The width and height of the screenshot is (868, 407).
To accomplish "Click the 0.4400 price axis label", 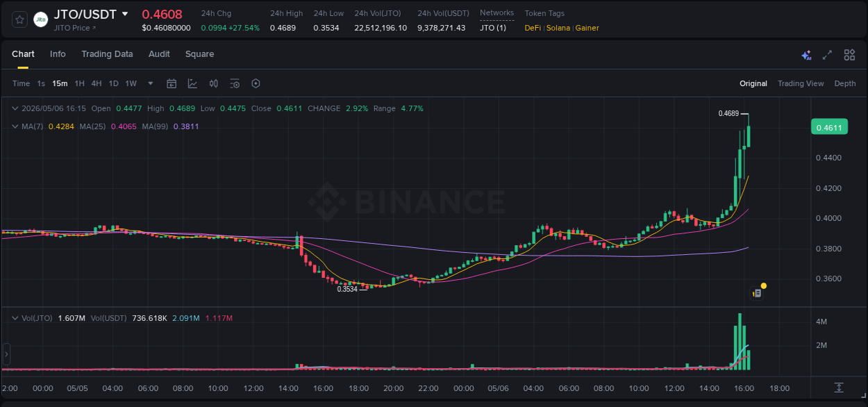I will pos(828,158).
